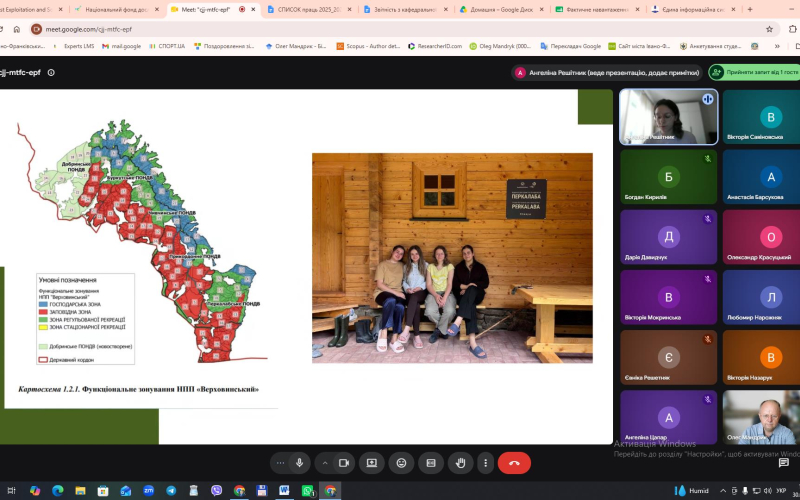800x500 pixels.
Task: Open the emoji reactions button
Action: 402,463
